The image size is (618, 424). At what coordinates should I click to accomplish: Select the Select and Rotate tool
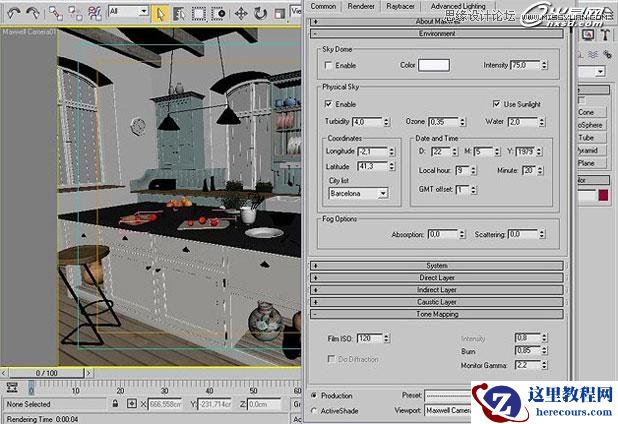[260, 14]
